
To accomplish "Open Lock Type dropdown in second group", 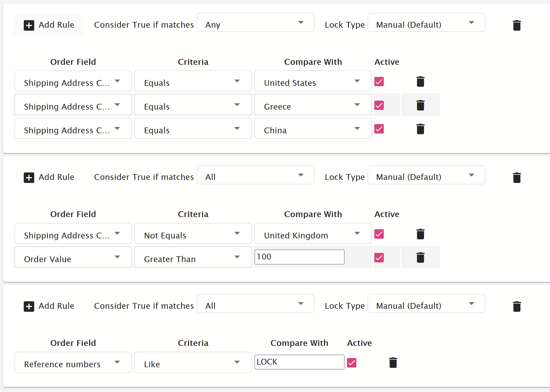I will (x=426, y=175).
